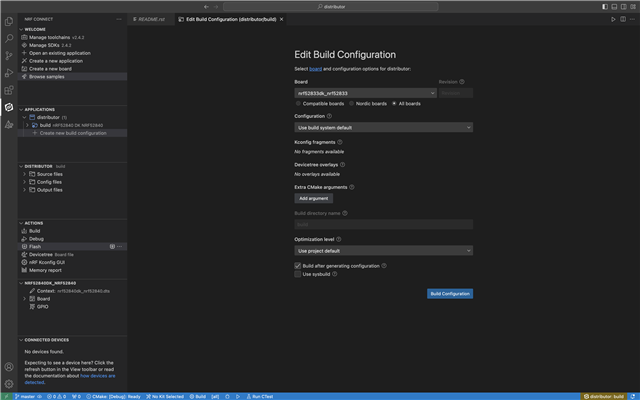Click the title bar search field

tap(331, 7)
